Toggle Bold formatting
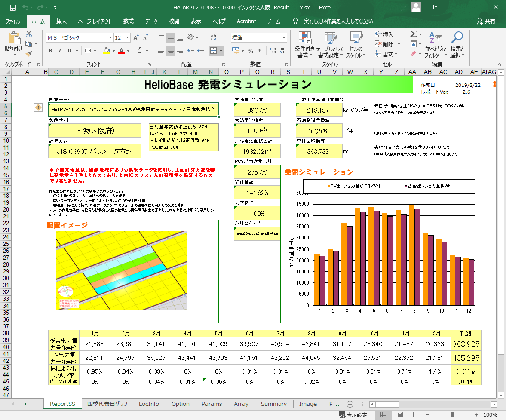506x420 pixels. point(50,51)
